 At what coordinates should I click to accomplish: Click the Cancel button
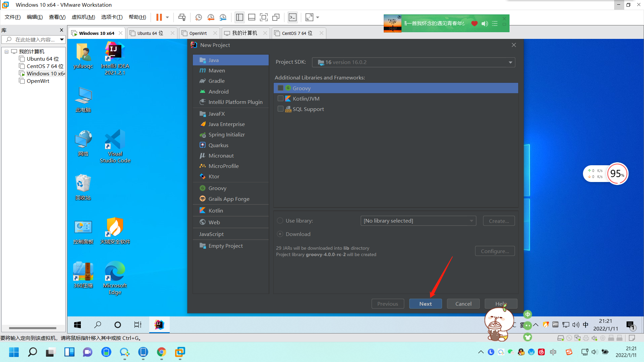click(463, 304)
